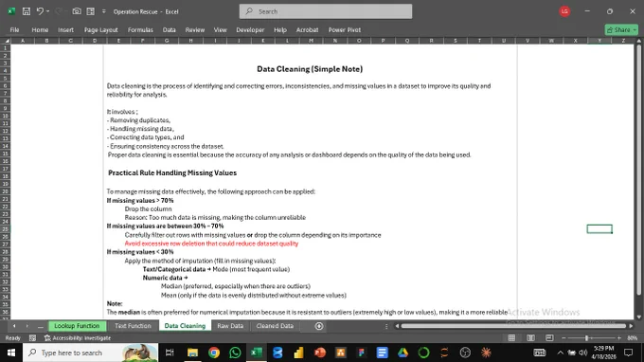Open the Developer tab
This screenshot has height=362, width=644.
(x=250, y=30)
